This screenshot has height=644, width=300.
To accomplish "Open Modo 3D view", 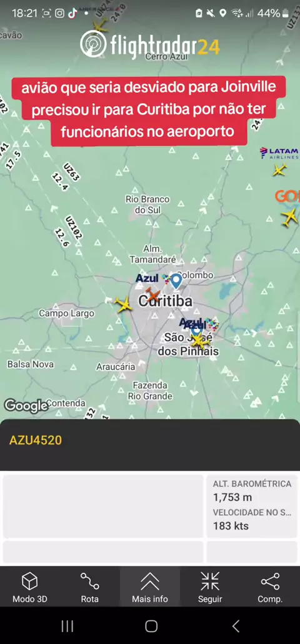I will pos(29,586).
